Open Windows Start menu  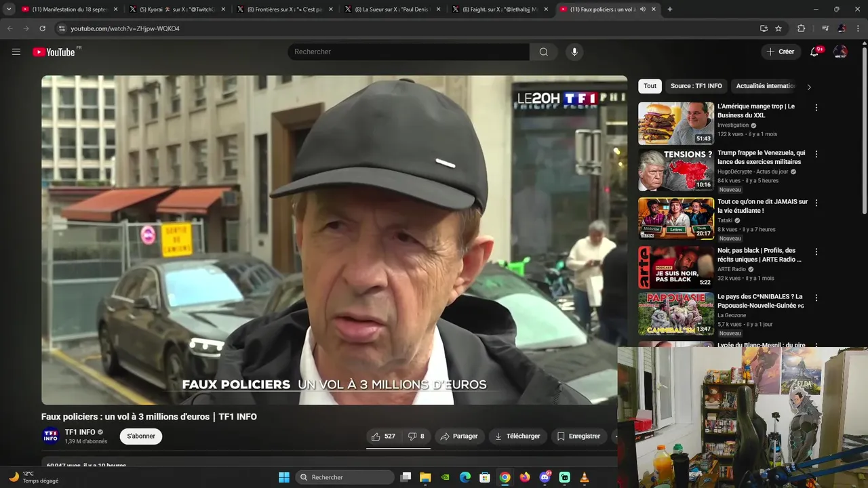pyautogui.click(x=284, y=477)
